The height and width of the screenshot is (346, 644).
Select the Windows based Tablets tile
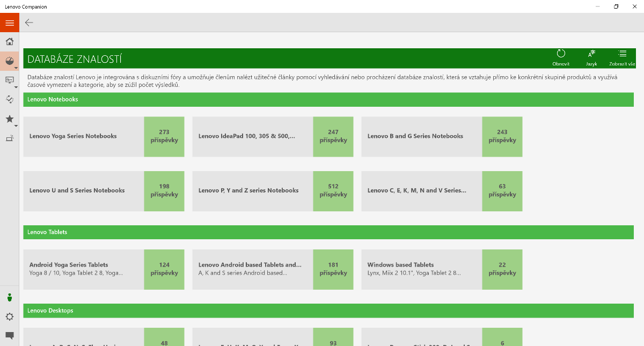[422, 269]
